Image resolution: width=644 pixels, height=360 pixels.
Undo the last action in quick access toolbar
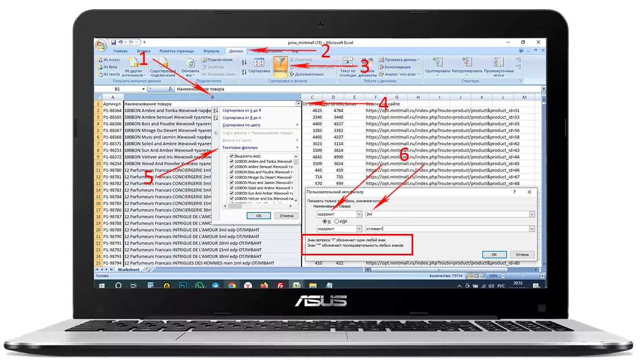[x=120, y=42]
